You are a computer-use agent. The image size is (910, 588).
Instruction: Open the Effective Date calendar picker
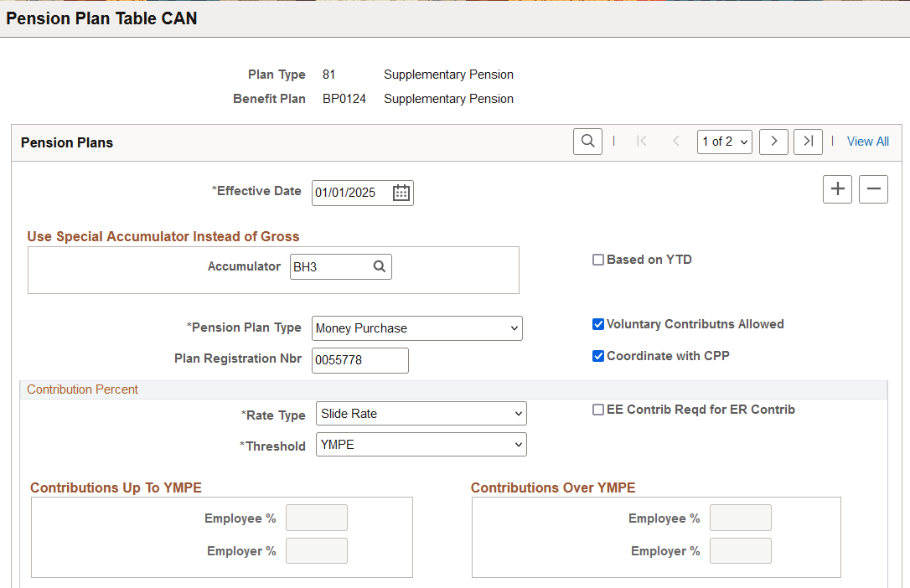click(x=401, y=193)
